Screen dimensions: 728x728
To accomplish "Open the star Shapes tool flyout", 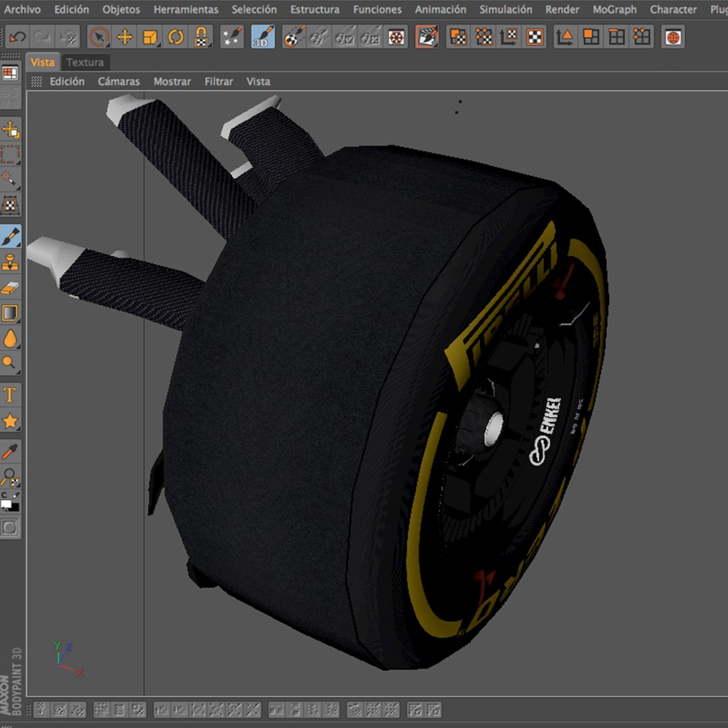I will [10, 421].
